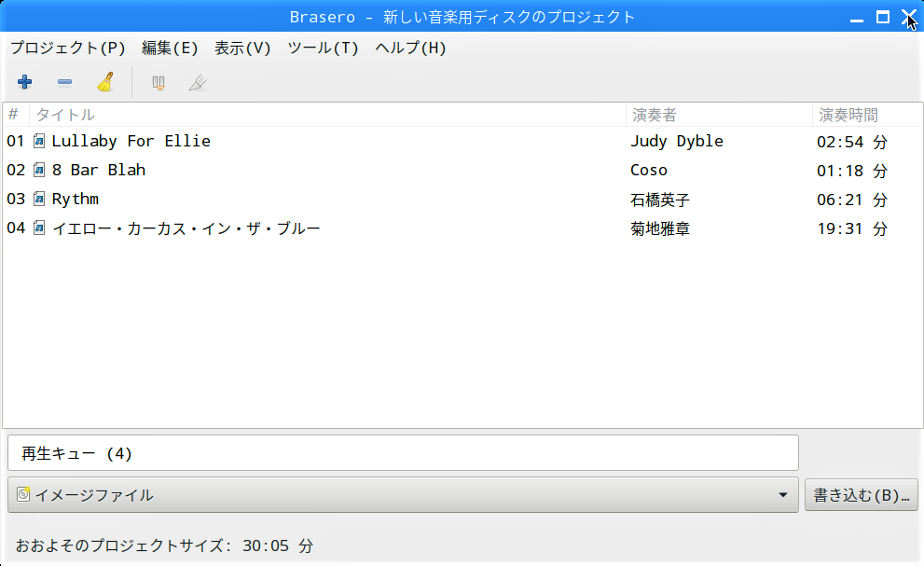Clear the project with the broom icon
Viewport: 924px width, 566px height.
(x=105, y=82)
